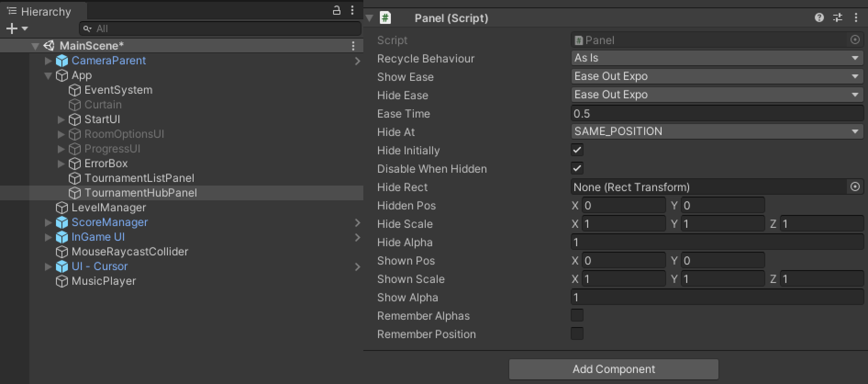Open Panel script help reference icon
The image size is (868, 384).
(x=819, y=18)
